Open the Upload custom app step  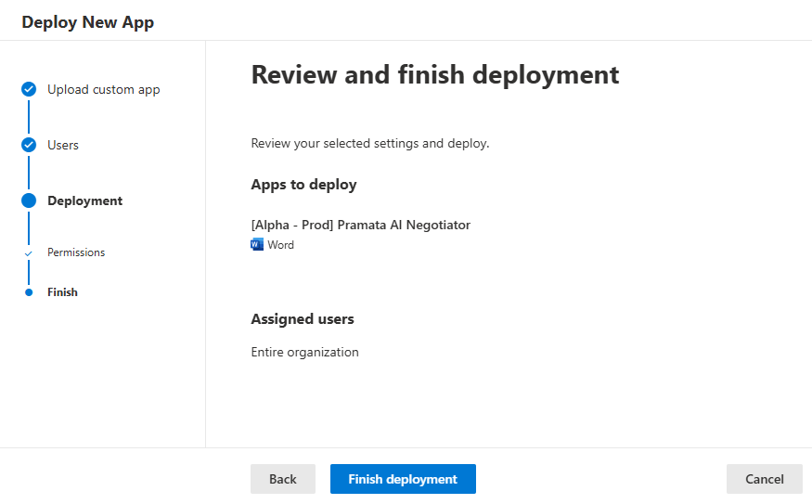tap(104, 90)
